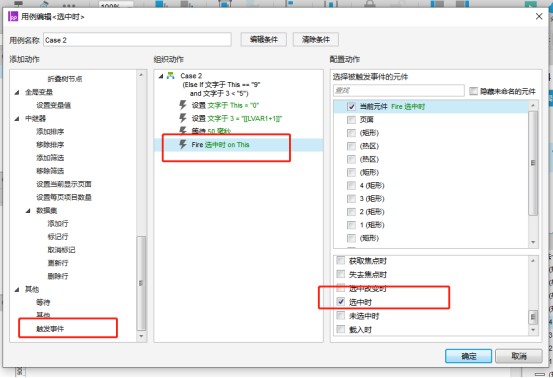Uncheck the 当前元件 checkbox
553x378 pixels.
pyautogui.click(x=351, y=106)
